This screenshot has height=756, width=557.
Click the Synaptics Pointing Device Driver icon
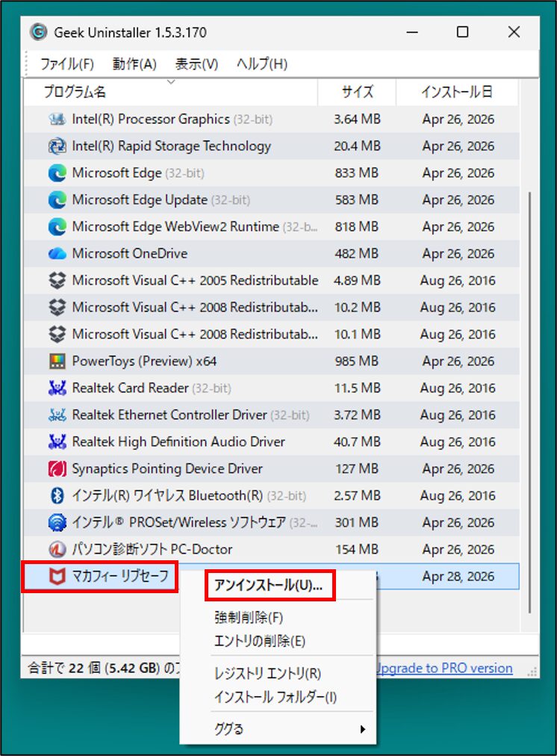(57, 468)
